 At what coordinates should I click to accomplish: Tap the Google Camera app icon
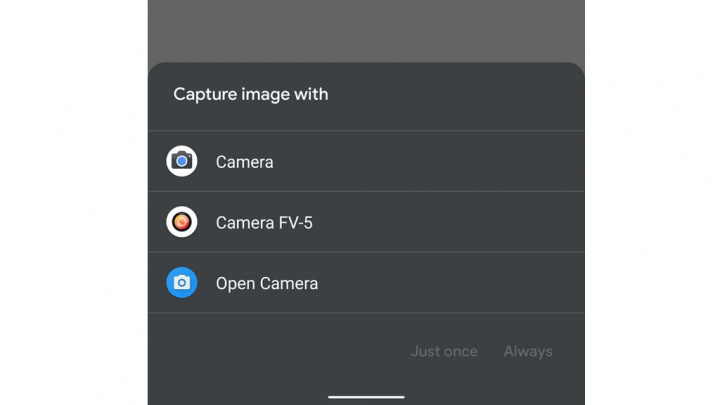182,161
